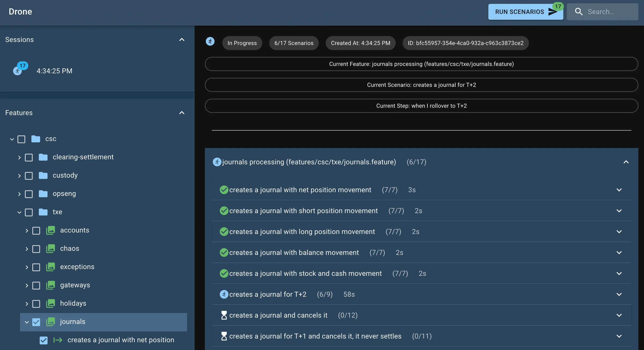Click the Current Scenario banner
Viewport: 644px width, 350px height.
[422, 85]
